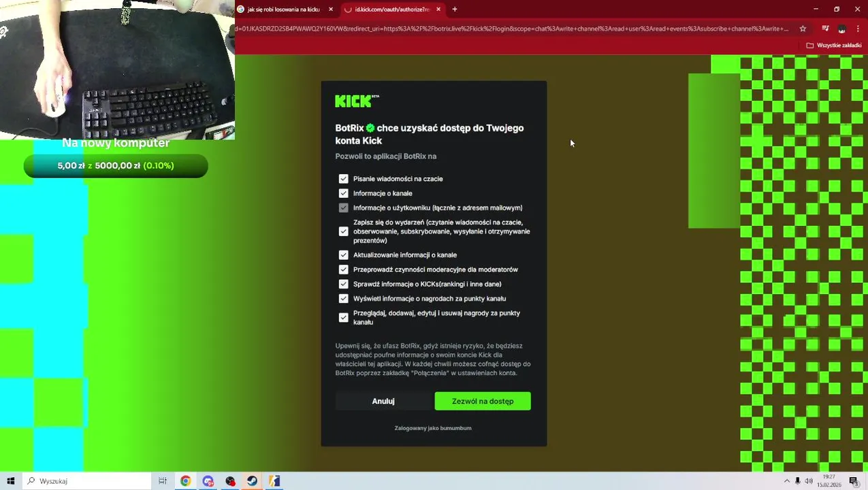
Task: Uncheck 'Aktualizowanie informacji o kanale' permission
Action: [x=343, y=255]
